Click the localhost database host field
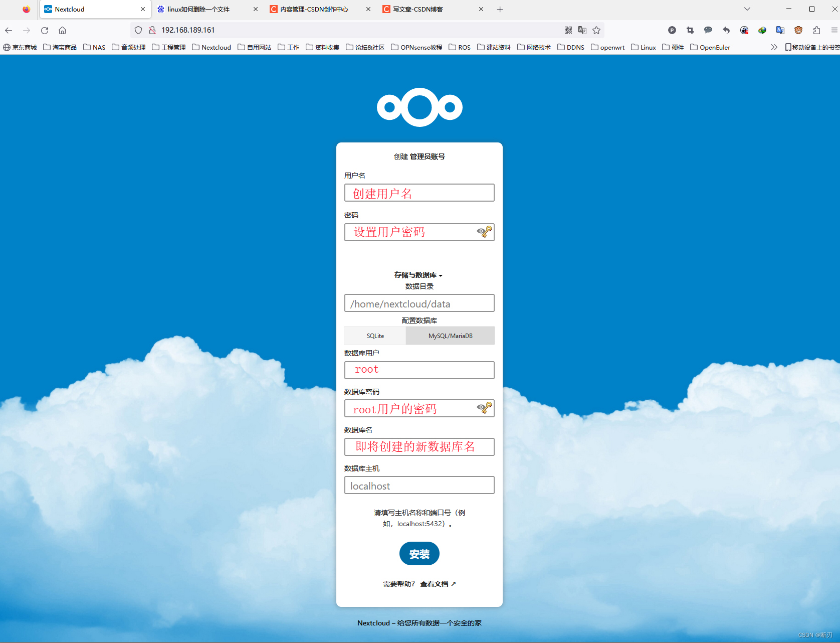The width and height of the screenshot is (840, 643). tap(419, 485)
